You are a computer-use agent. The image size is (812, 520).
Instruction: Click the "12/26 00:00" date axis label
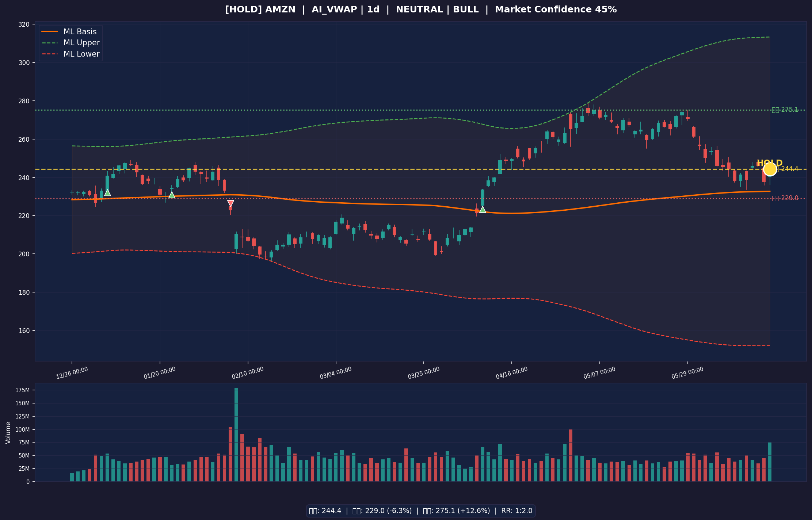[x=72, y=373]
